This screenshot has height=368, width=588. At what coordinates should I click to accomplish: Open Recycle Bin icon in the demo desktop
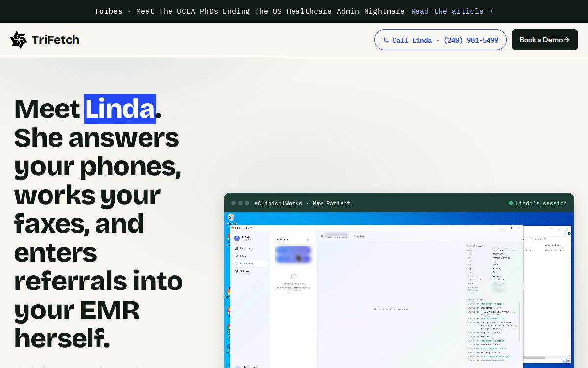[x=231, y=218]
